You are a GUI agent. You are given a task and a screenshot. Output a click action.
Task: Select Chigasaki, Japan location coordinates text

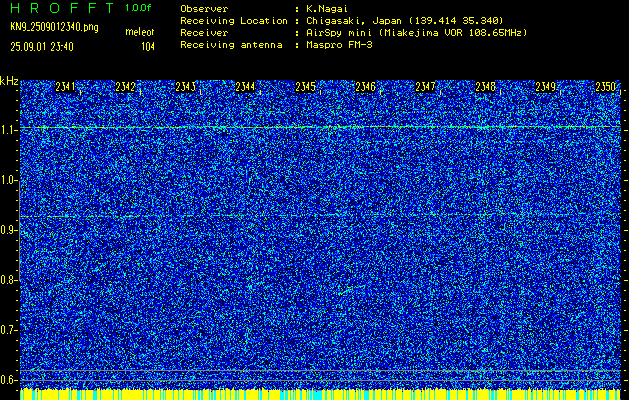(404, 20)
